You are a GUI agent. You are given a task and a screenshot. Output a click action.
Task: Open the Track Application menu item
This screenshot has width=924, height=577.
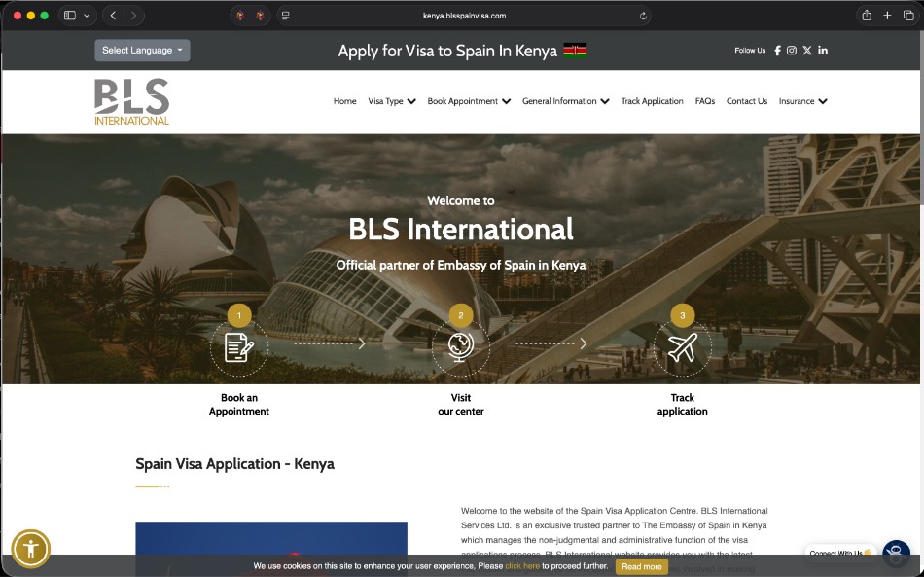(x=652, y=101)
